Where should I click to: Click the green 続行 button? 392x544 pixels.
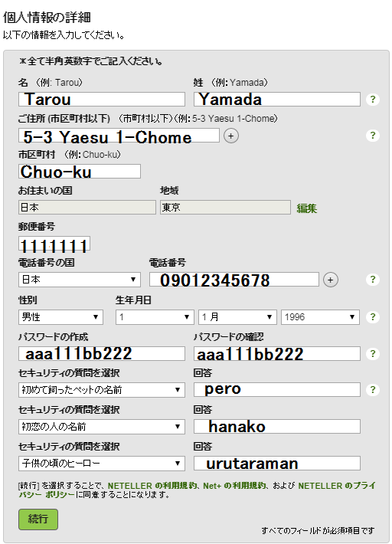tap(38, 519)
